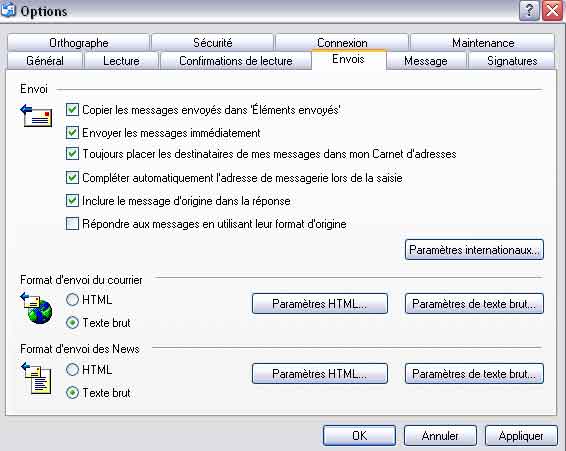Click the News document format icon
The width and height of the screenshot is (566, 451).
36,378
